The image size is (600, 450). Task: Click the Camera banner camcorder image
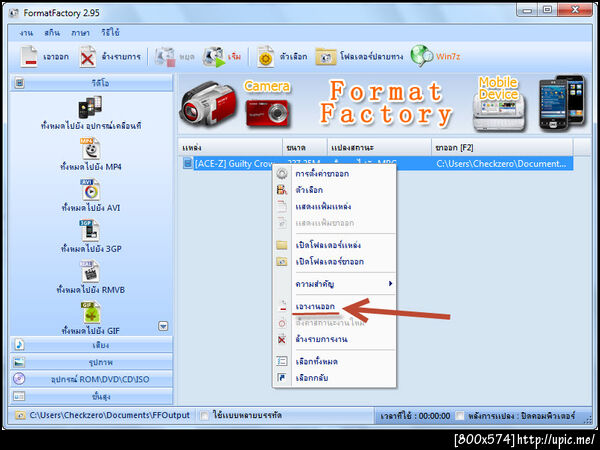pos(208,103)
